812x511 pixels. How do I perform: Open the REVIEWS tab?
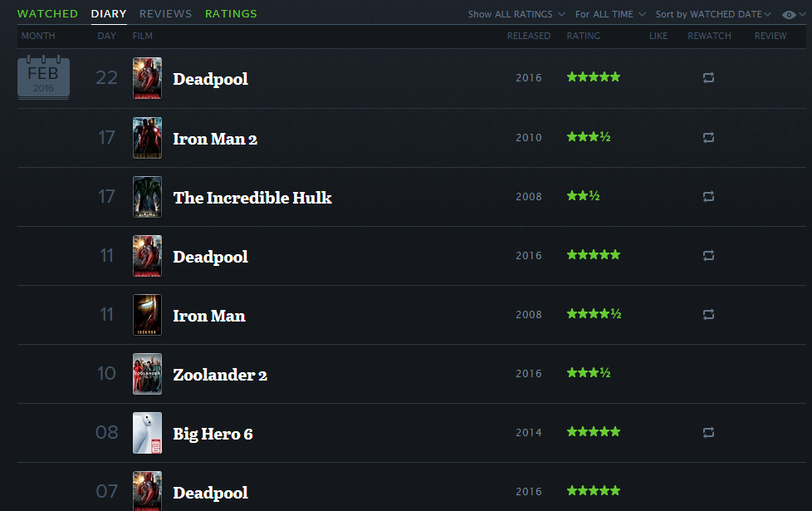click(x=166, y=14)
